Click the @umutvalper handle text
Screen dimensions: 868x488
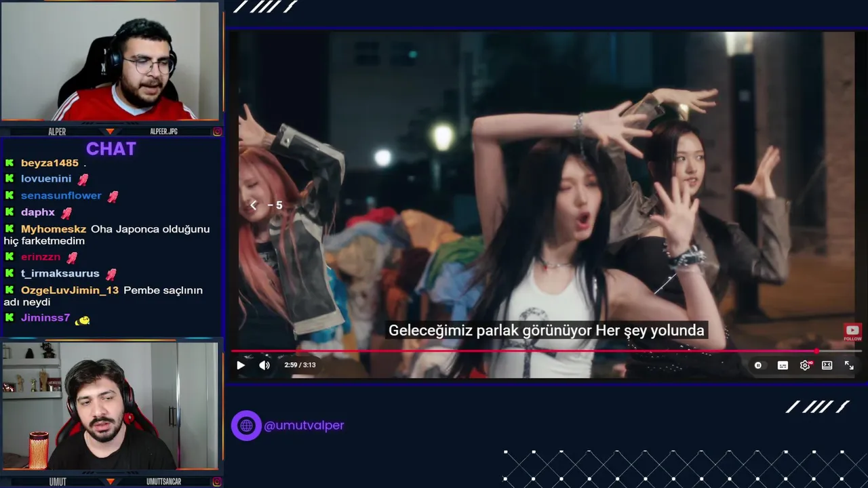304,426
